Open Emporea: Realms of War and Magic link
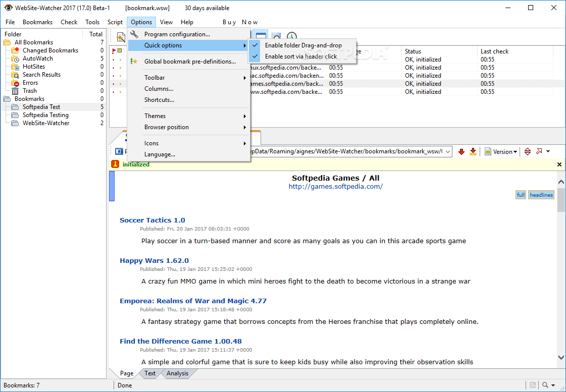566x392 pixels. [193, 301]
